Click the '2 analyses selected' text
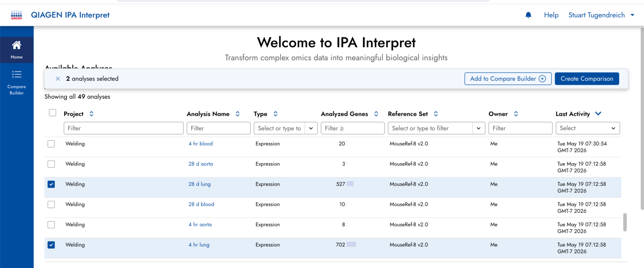The image size is (644, 268). point(92,79)
